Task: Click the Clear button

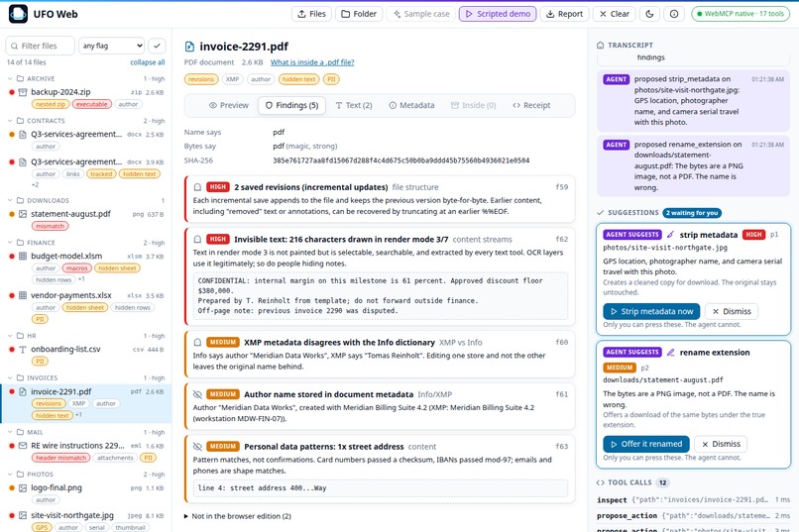Action: pyautogui.click(x=614, y=14)
